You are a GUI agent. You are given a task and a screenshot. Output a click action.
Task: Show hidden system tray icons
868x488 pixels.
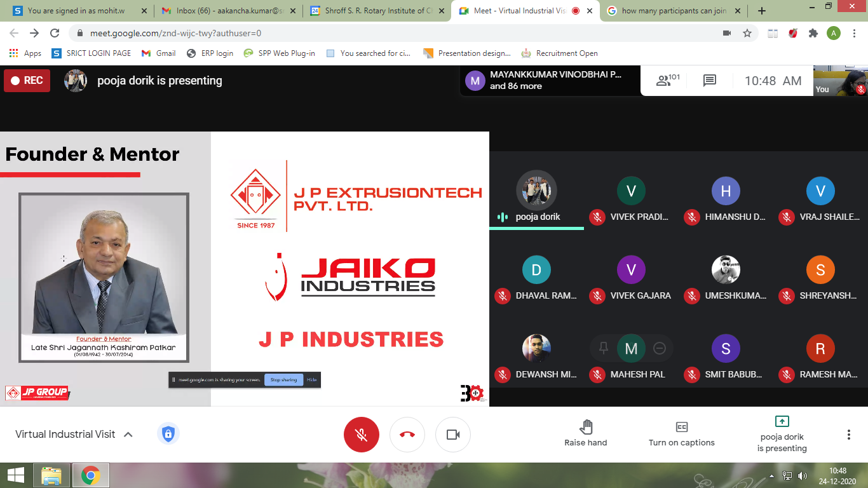pyautogui.click(x=772, y=475)
